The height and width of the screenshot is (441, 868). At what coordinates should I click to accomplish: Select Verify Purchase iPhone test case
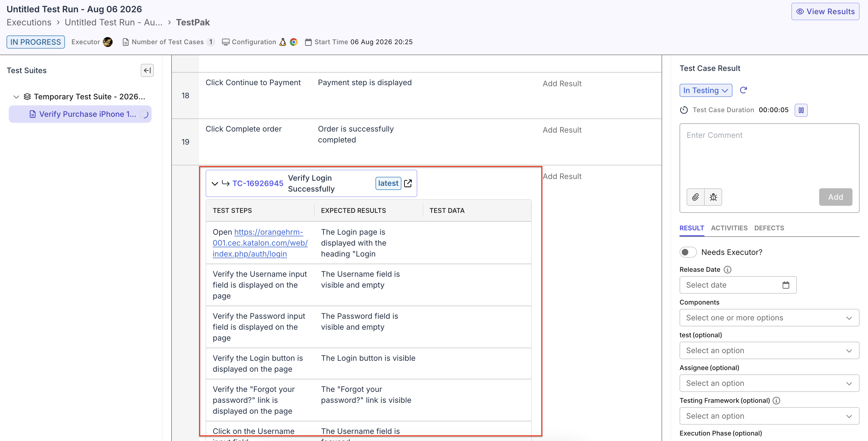click(80, 114)
